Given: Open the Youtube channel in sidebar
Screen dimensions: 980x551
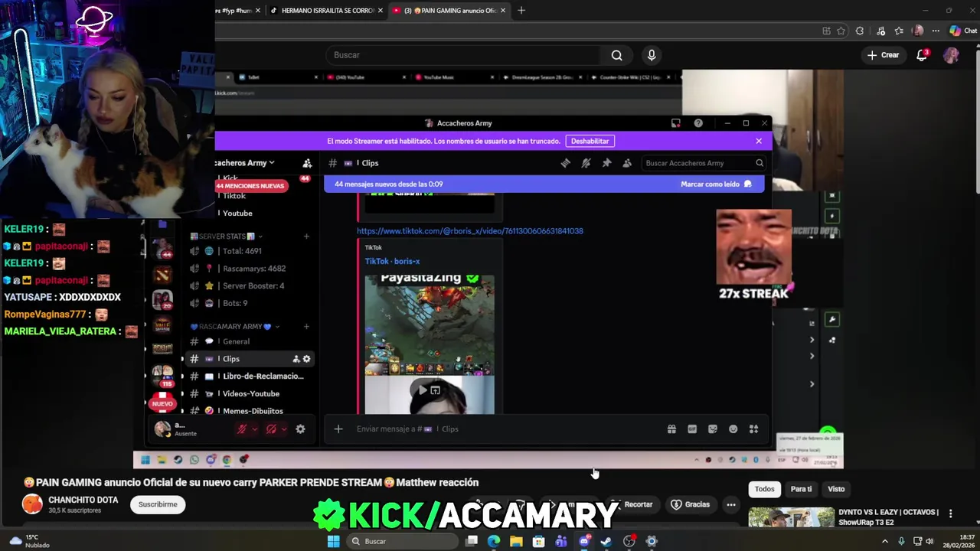Looking at the screenshot, I should [237, 214].
